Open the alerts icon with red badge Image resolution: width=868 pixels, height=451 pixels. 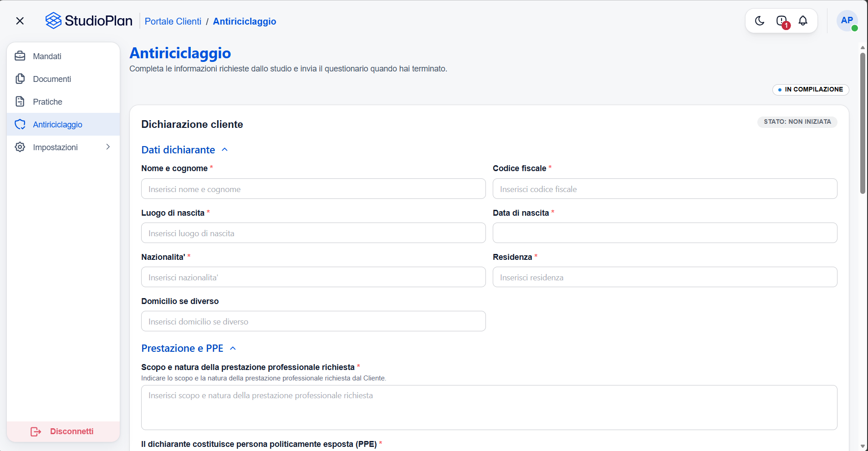tap(782, 21)
